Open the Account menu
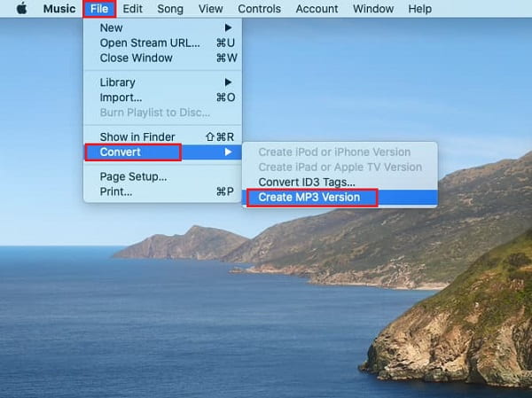The image size is (532, 398). [317, 9]
